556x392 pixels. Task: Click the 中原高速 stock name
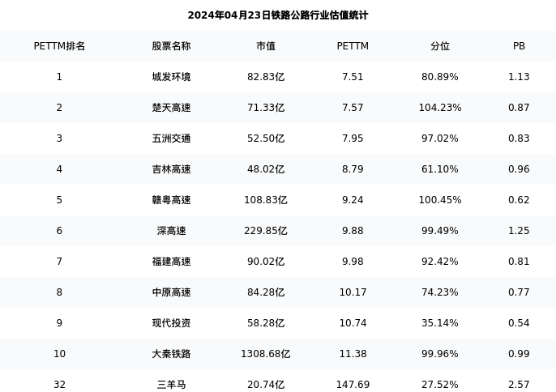pyautogui.click(x=171, y=292)
